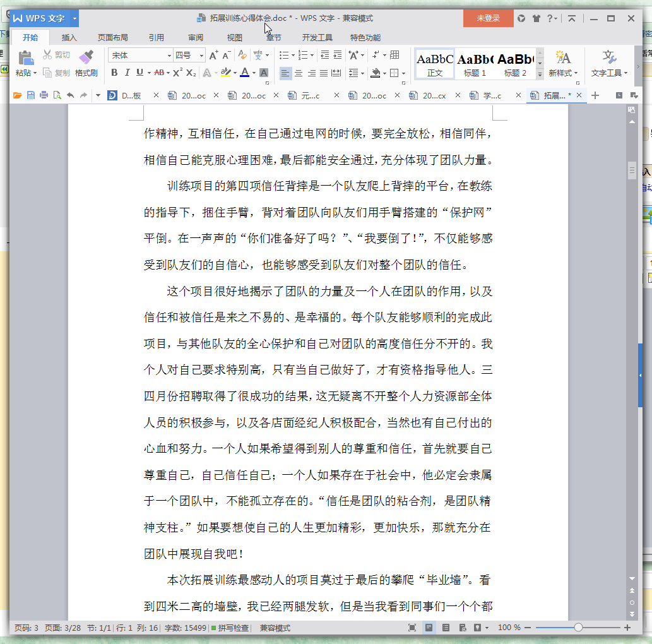Viewport: 652px width, 644px height.
Task: Redo the last action
Action: pos(83,95)
